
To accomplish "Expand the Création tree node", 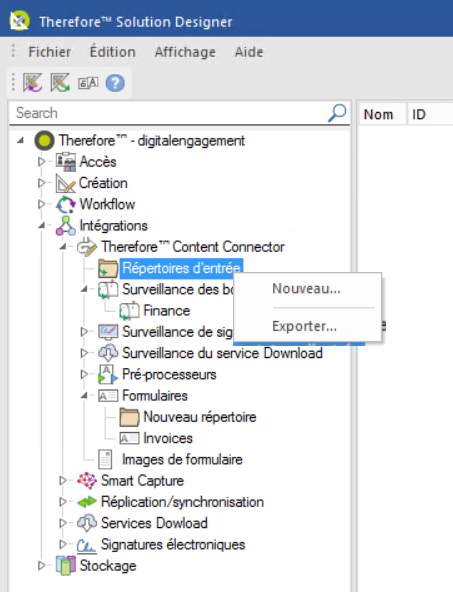I will tap(42, 183).
